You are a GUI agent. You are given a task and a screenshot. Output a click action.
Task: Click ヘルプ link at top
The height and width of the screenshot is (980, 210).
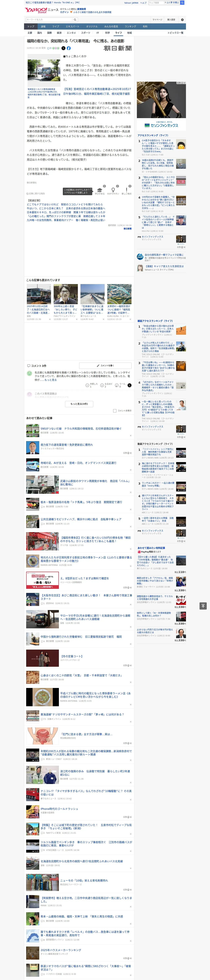[143, 3]
